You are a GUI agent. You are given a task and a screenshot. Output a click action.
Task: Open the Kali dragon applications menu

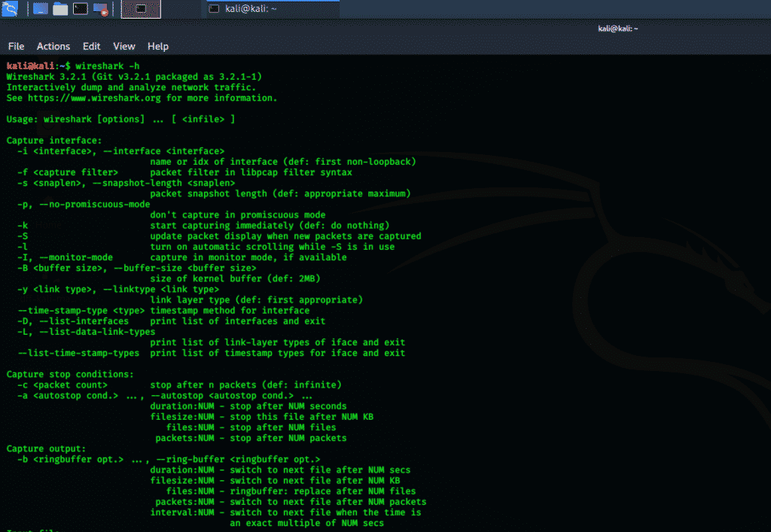(11, 9)
